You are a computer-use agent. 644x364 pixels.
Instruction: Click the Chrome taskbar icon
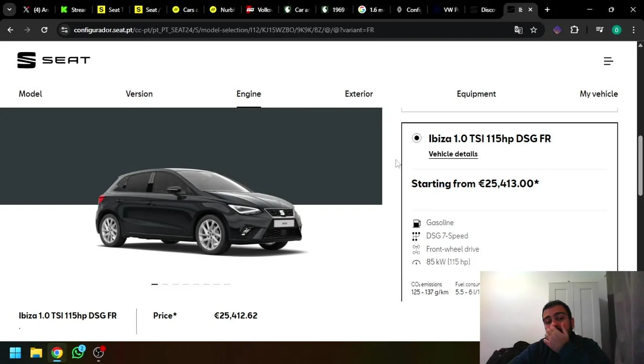coord(57,352)
